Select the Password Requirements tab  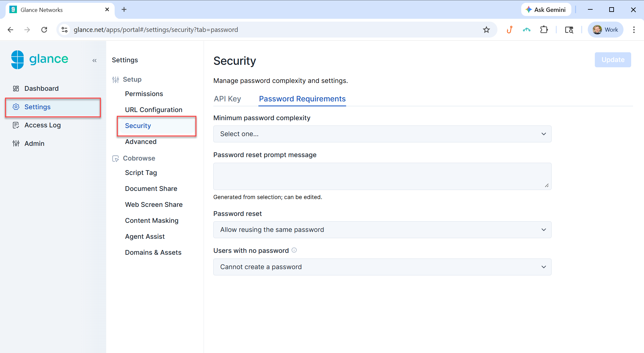point(302,99)
